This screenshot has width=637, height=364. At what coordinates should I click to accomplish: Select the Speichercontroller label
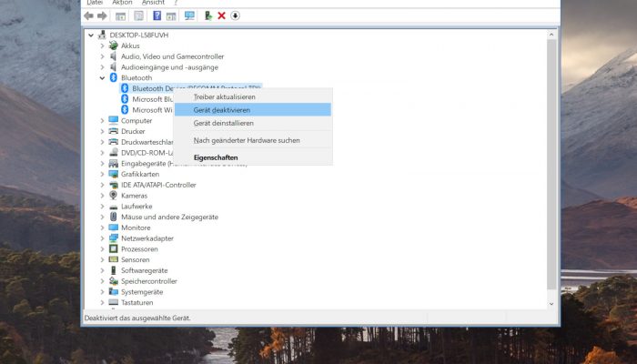coord(149,281)
